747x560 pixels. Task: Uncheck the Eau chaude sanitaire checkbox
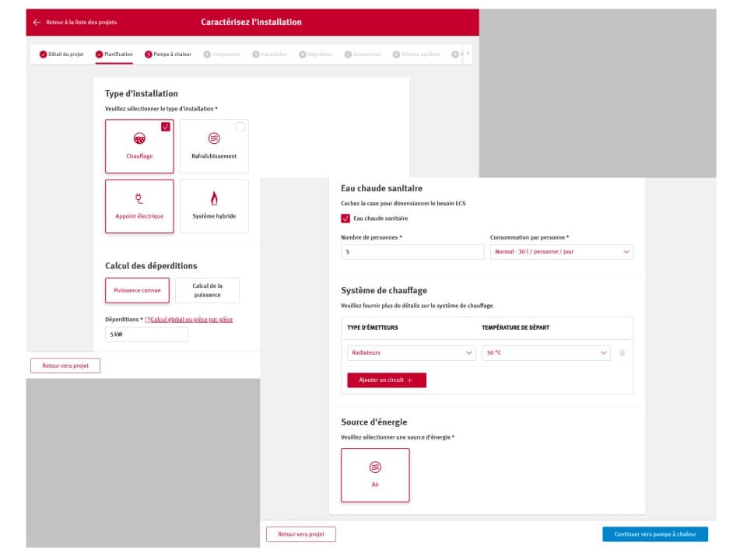click(345, 219)
